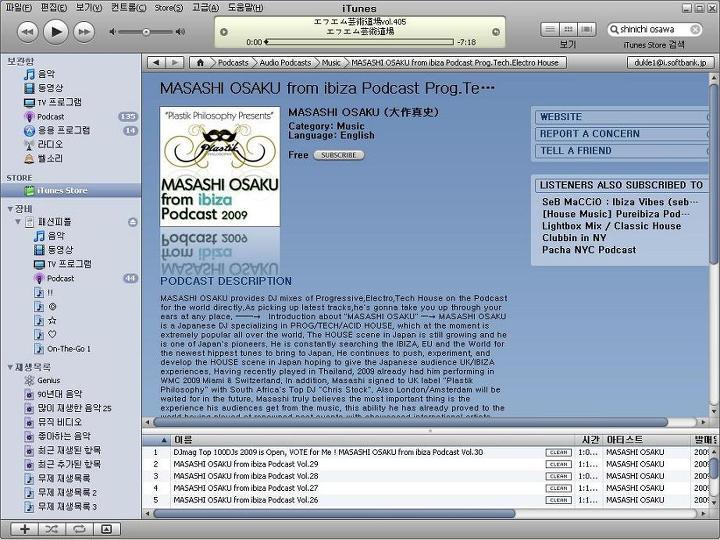The height and width of the screenshot is (540, 720).
Task: Open the 파일 menu
Action: (x=19, y=7)
